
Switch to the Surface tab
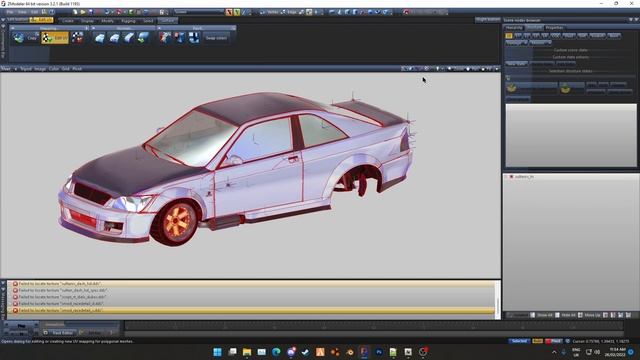point(168,20)
